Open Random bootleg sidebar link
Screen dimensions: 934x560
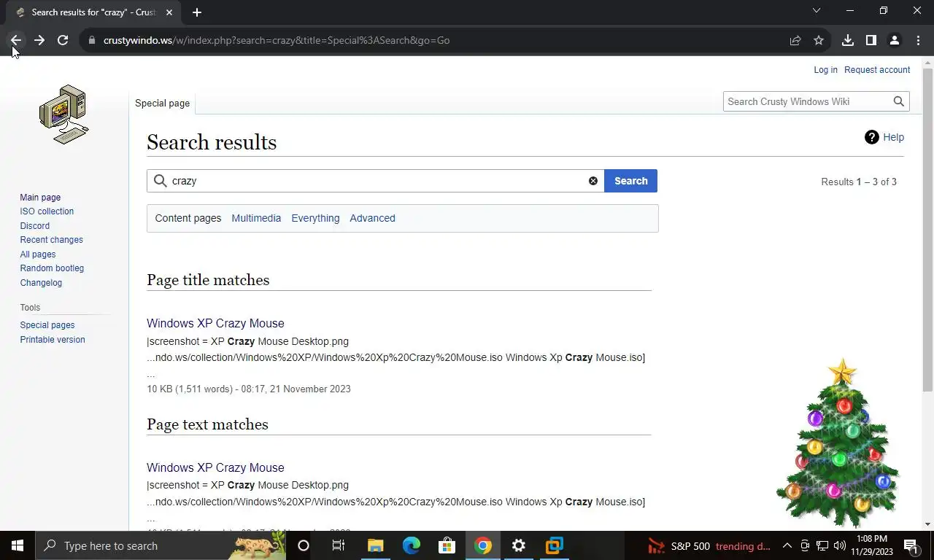[x=52, y=268]
